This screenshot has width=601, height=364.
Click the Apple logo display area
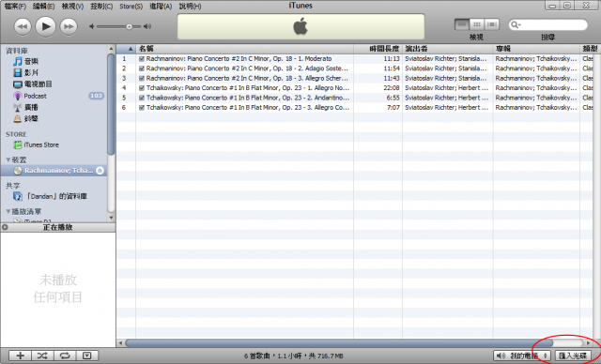coord(300,27)
